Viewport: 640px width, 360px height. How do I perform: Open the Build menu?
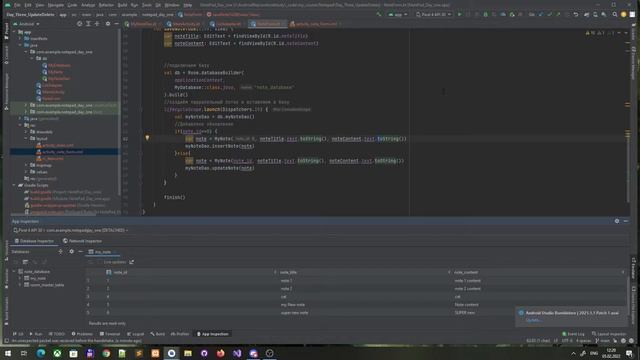point(122,5)
